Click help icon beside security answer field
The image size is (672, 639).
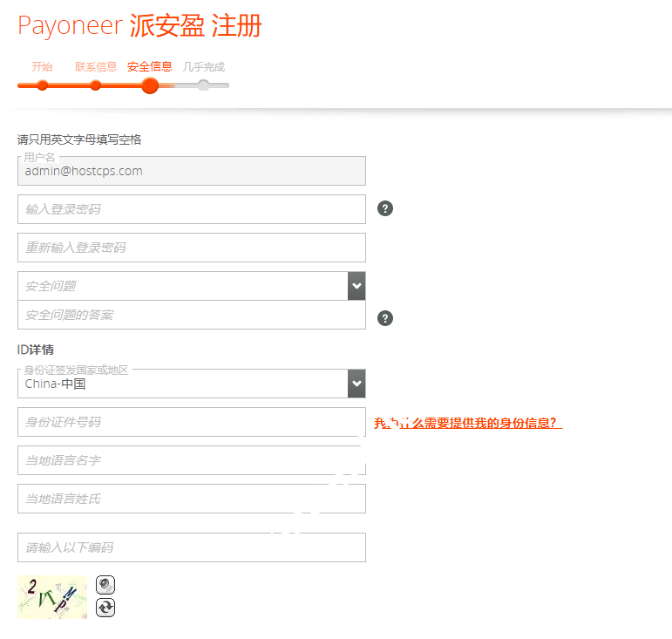click(x=385, y=318)
